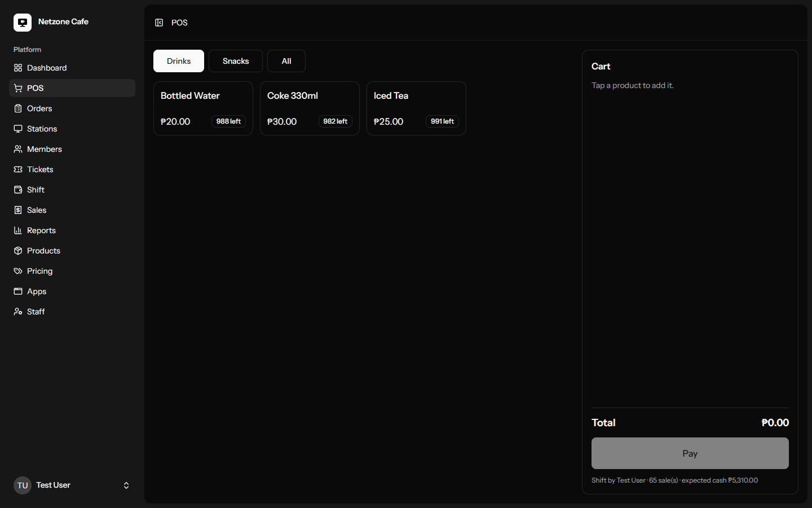
Task: Open the Dashboard menu item
Action: (72, 68)
